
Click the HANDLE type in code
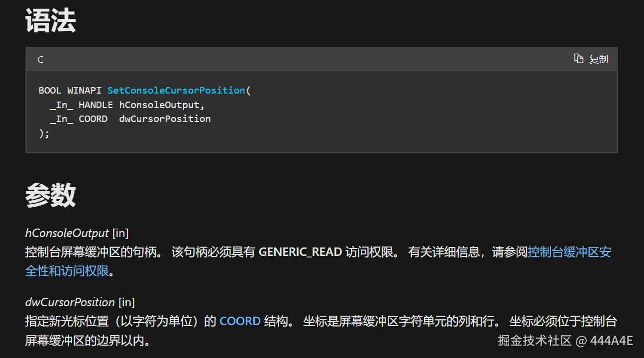(96, 105)
